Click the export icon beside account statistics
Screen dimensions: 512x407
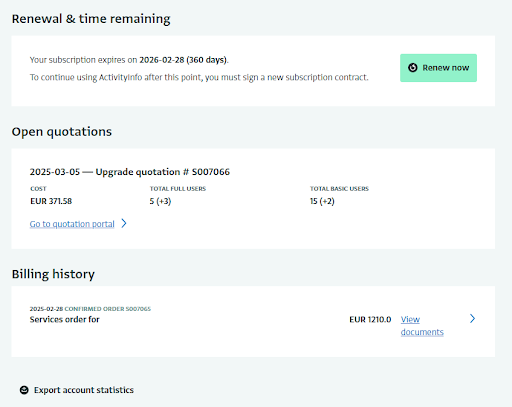(24, 390)
